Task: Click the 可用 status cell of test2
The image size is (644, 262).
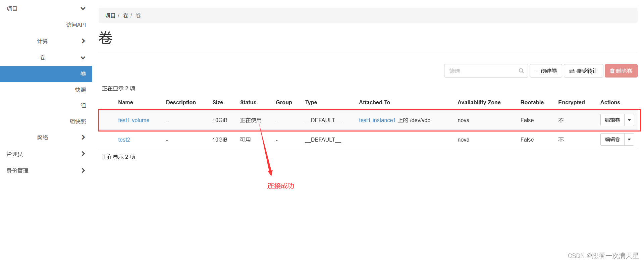Action: 245,140
